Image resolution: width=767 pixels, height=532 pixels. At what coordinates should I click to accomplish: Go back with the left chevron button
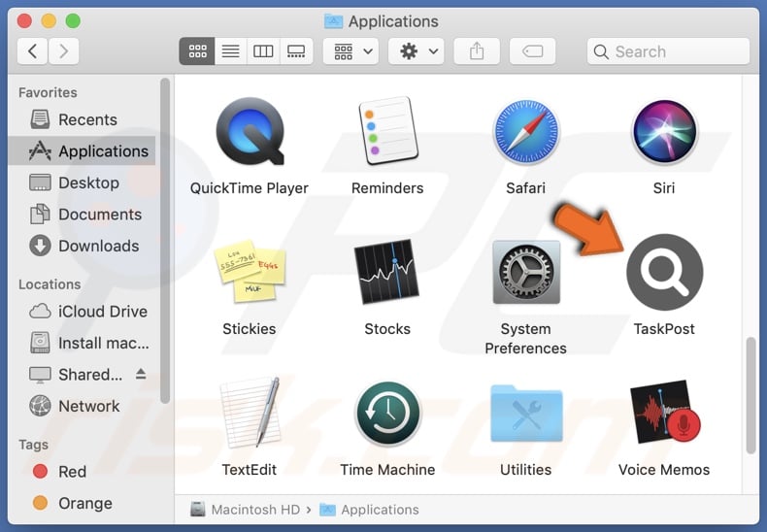[32, 50]
